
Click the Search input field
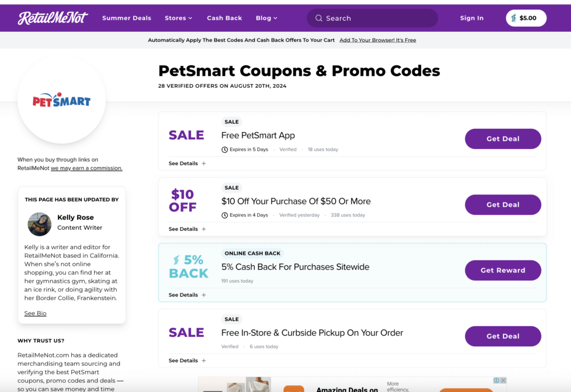[379, 18]
